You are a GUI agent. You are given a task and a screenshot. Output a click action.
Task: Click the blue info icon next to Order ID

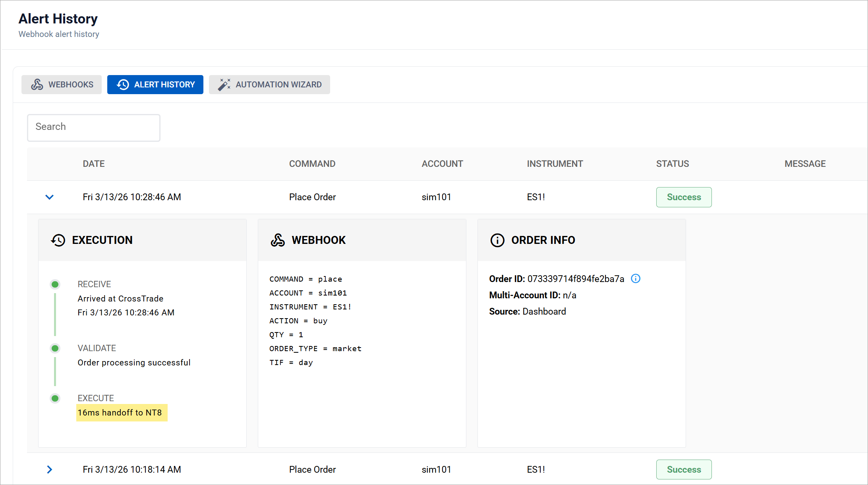point(636,279)
